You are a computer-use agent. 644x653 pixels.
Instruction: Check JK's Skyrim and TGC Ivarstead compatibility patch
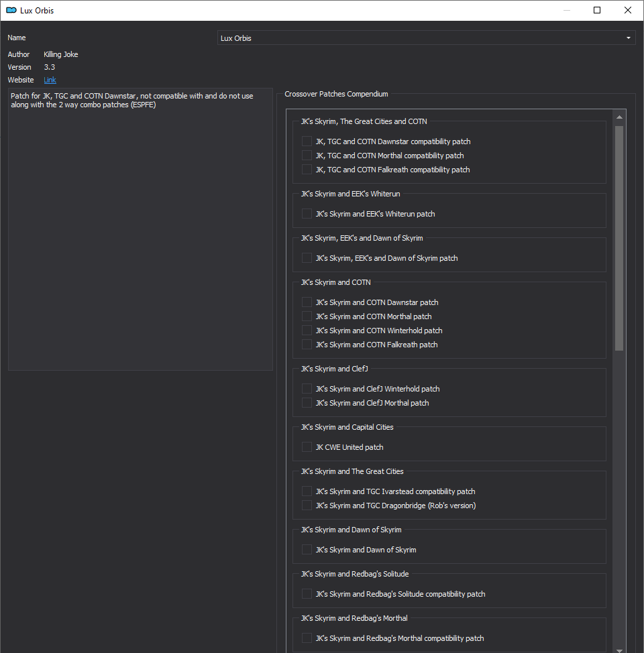pyautogui.click(x=307, y=491)
